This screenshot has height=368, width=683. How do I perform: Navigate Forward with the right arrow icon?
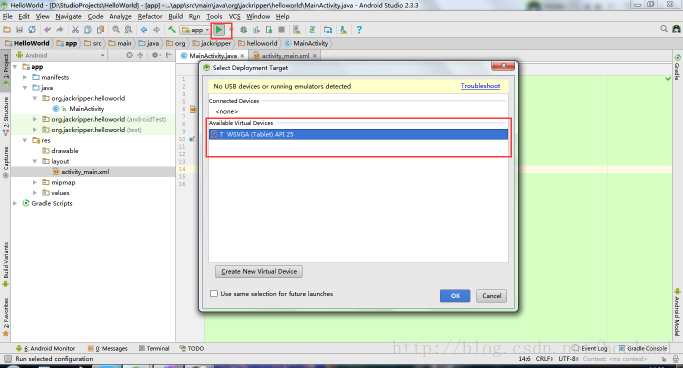[x=156, y=30]
